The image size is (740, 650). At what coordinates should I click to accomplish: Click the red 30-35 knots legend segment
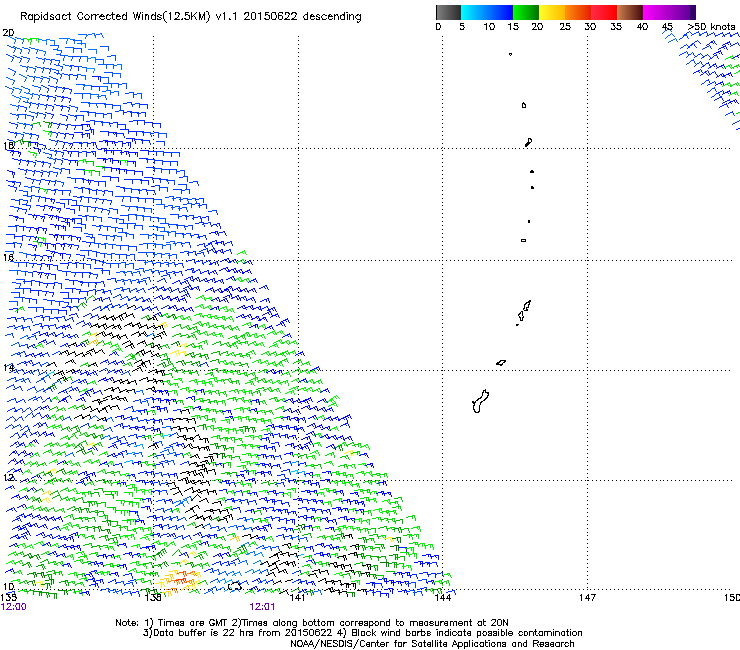604,12
